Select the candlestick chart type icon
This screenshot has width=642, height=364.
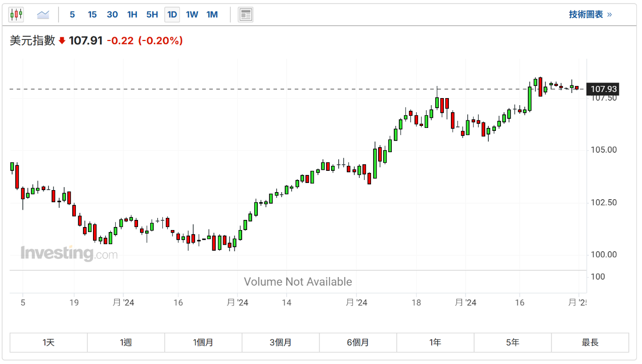16,15
